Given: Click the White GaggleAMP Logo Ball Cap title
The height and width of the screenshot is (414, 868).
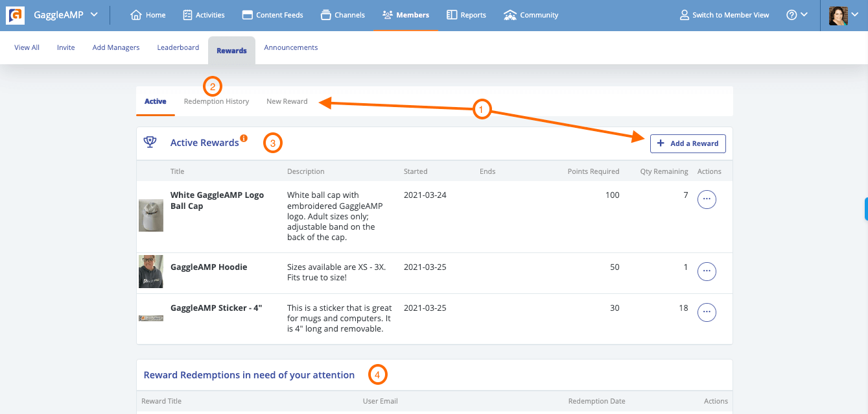Looking at the screenshot, I should (x=217, y=201).
